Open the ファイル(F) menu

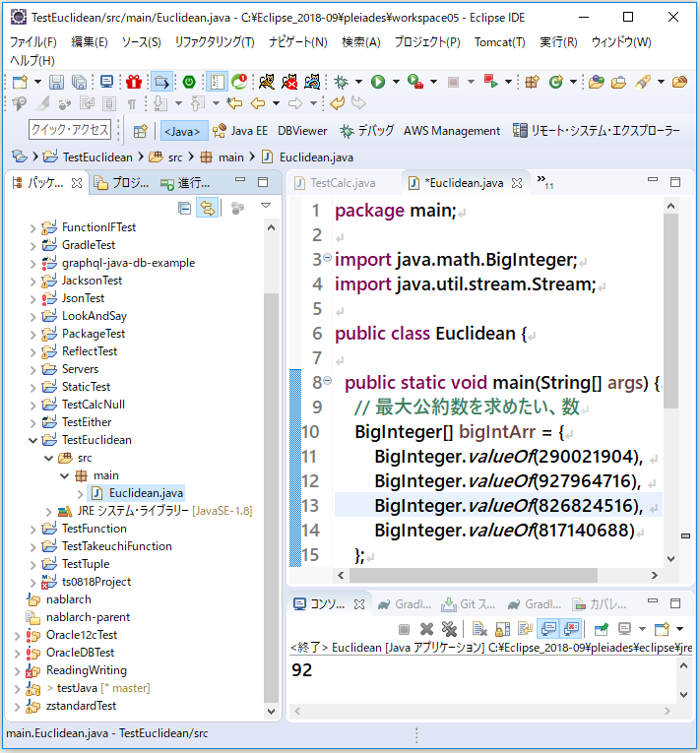[33, 42]
